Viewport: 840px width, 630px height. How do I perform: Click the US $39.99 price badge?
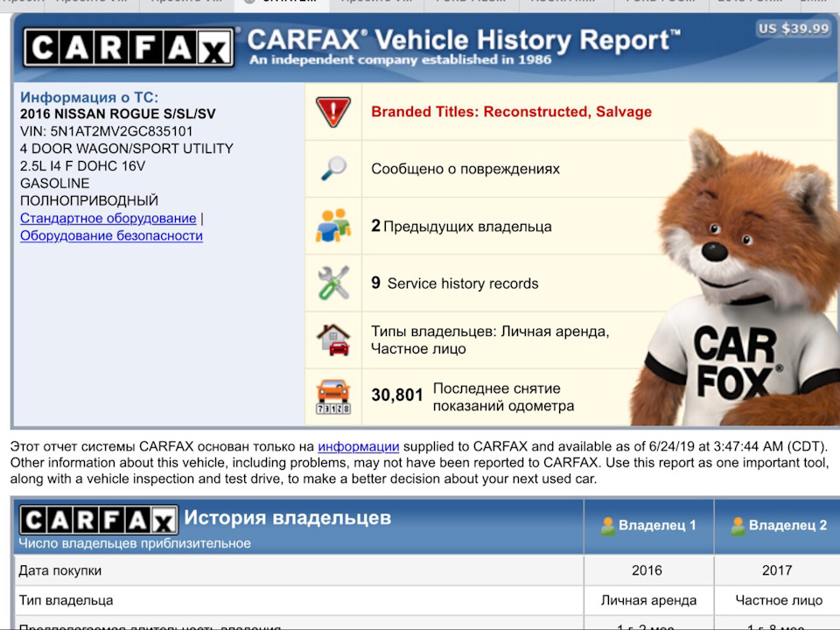click(x=794, y=28)
